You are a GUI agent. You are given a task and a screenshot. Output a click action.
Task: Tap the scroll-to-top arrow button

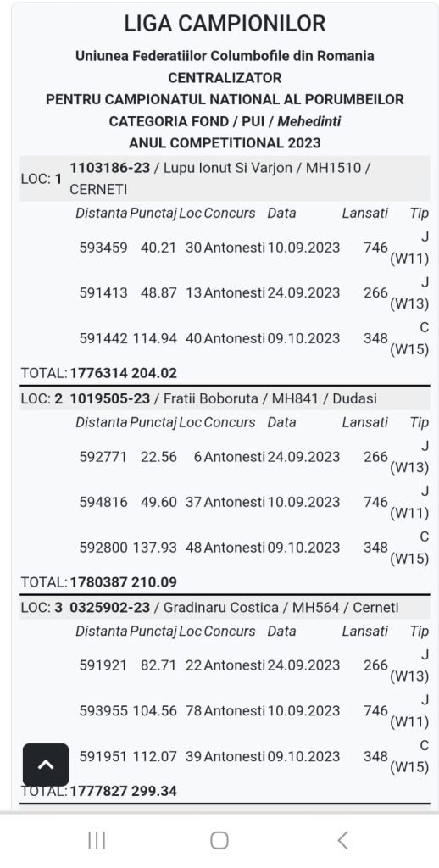[46, 765]
